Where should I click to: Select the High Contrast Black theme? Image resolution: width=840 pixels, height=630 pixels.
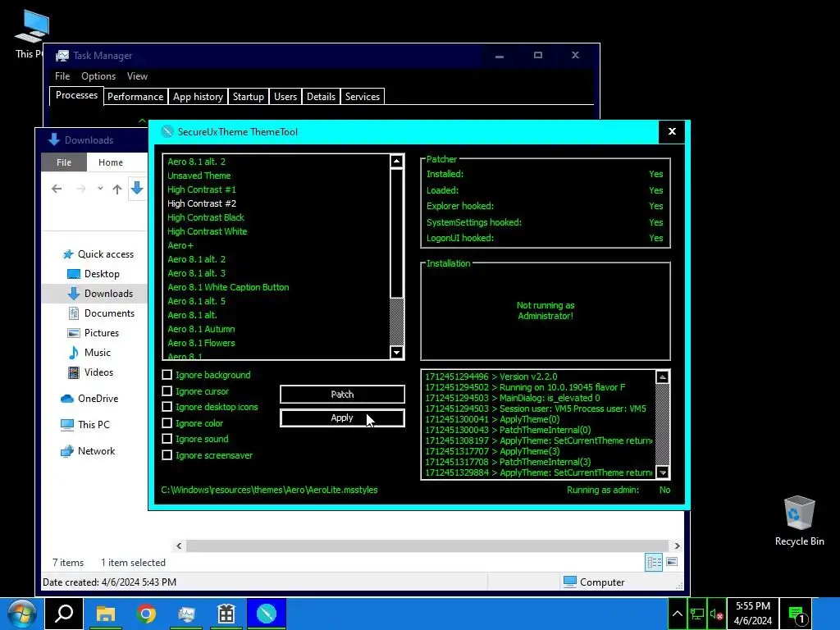pos(206,217)
